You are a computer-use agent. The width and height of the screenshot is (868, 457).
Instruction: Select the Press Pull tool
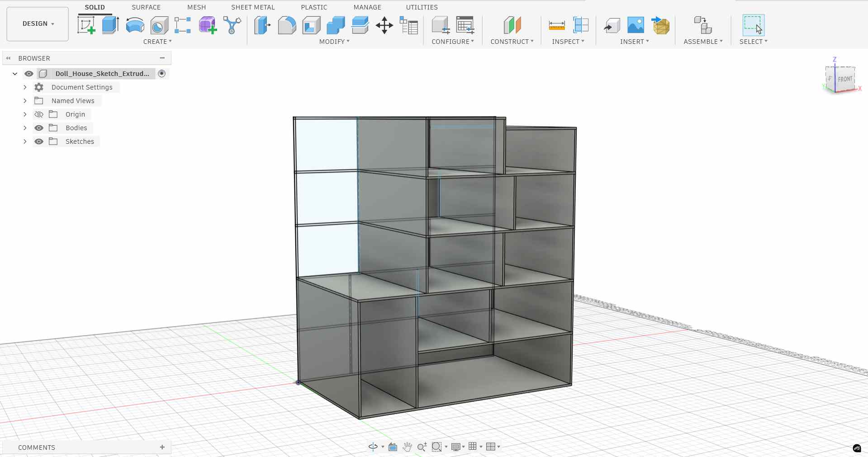tap(262, 26)
